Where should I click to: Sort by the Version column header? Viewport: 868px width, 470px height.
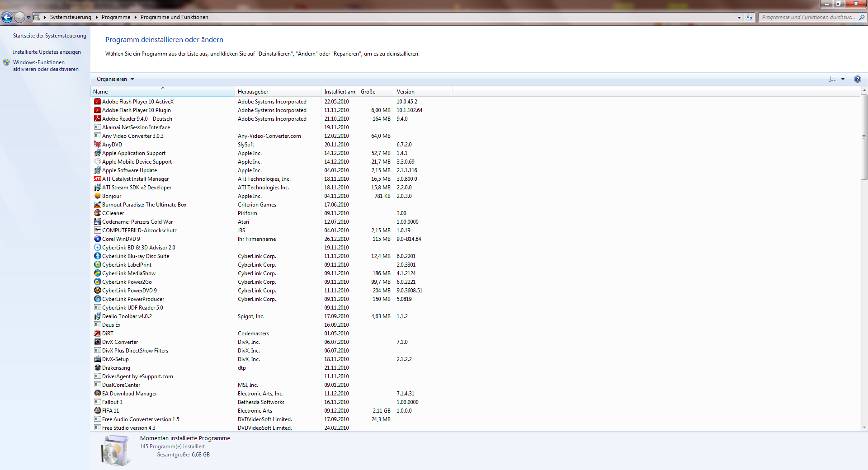pos(423,92)
